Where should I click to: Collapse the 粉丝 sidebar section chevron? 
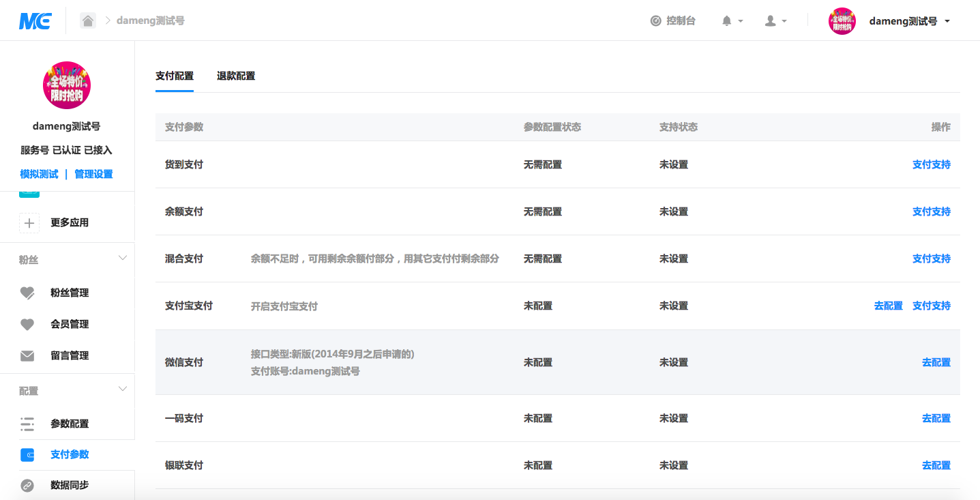click(x=123, y=258)
